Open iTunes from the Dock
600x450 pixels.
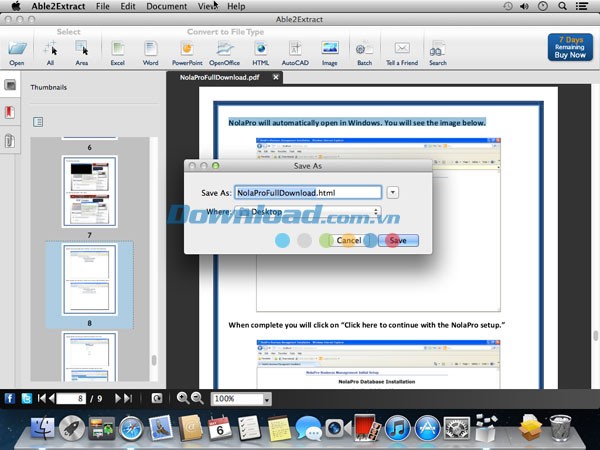[x=398, y=428]
